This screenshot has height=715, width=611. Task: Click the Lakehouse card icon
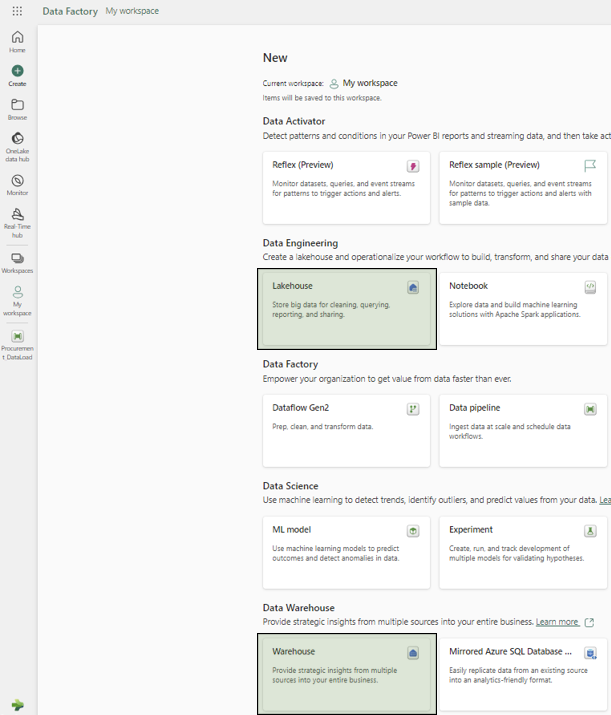[x=413, y=287]
